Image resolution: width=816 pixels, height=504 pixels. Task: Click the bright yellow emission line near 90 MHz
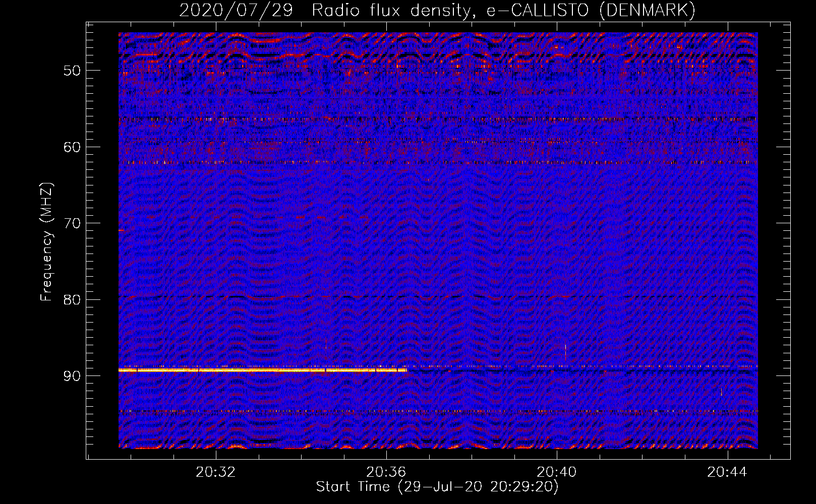[263, 370]
